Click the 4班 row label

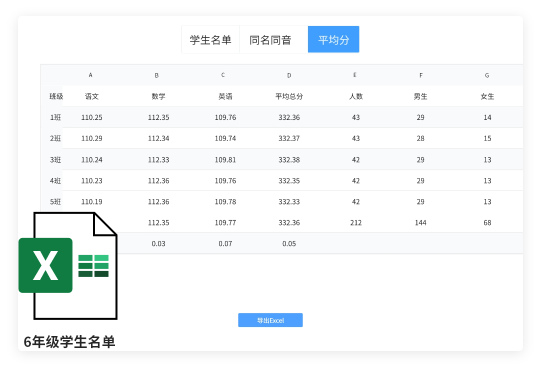(56, 181)
